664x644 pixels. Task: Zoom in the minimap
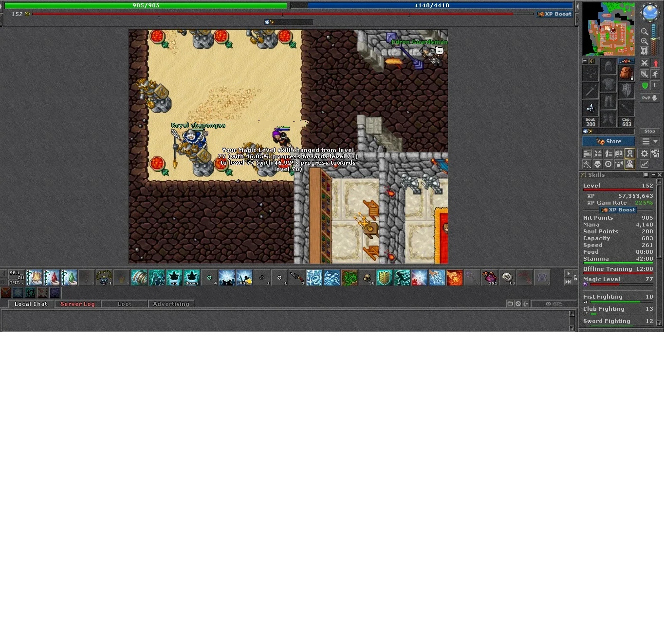click(644, 41)
